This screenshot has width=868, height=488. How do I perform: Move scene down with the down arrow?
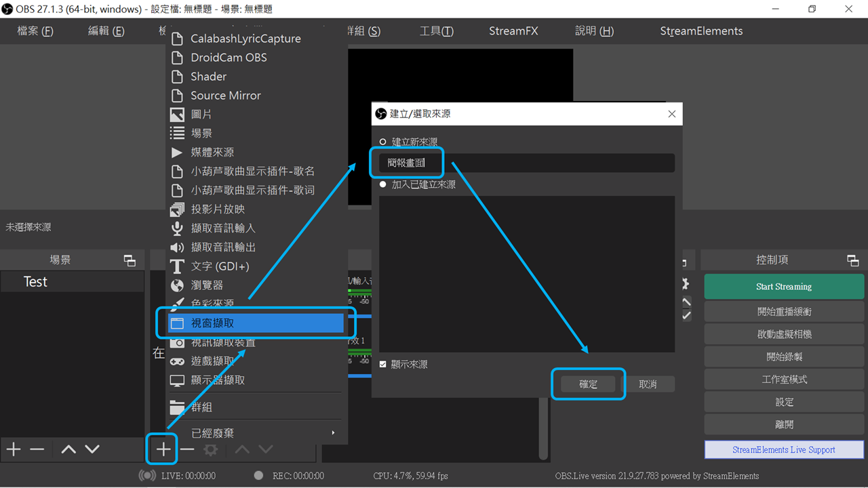point(92,449)
